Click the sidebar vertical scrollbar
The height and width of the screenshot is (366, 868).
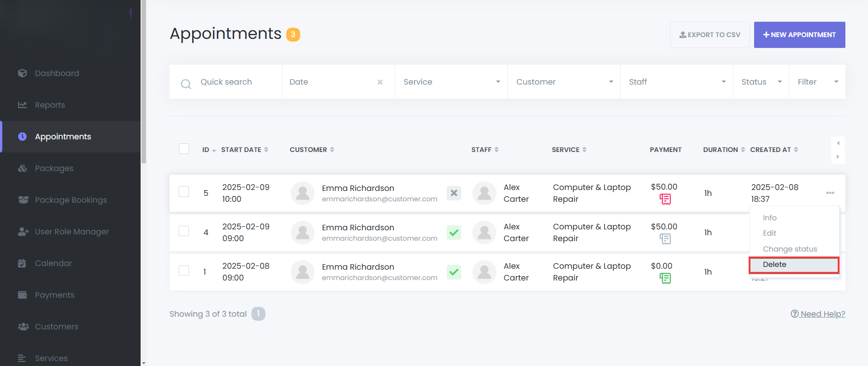[x=144, y=81]
